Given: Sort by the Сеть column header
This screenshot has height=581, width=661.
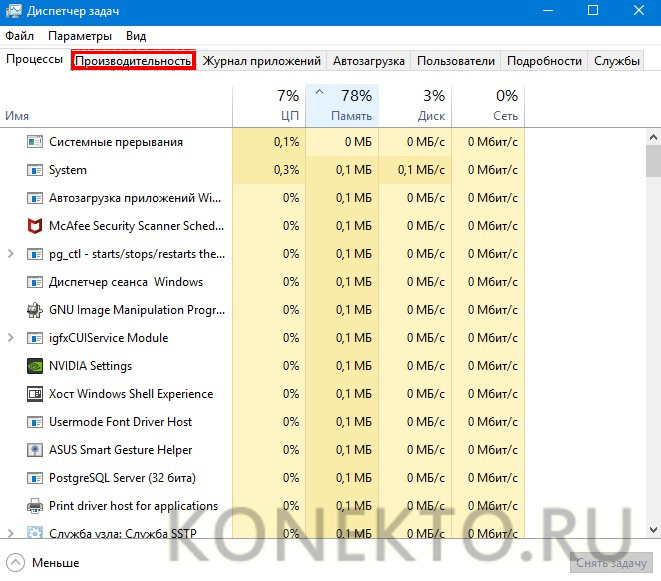Looking at the screenshot, I should point(488,106).
